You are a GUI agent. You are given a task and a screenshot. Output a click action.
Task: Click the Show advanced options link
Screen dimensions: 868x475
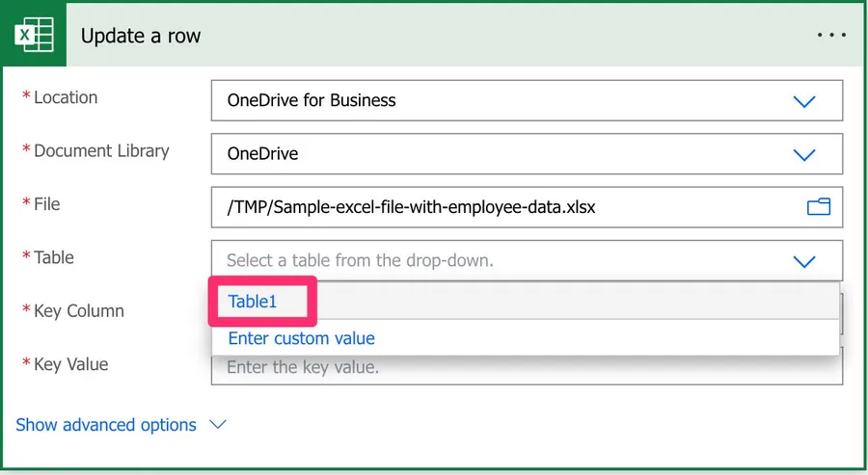click(x=106, y=425)
